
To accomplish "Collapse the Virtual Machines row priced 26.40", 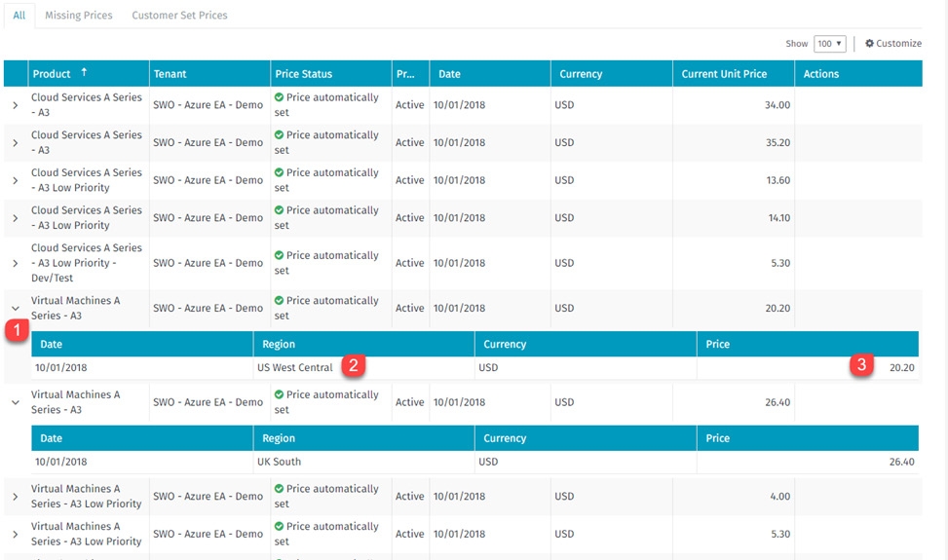I will pos(15,402).
